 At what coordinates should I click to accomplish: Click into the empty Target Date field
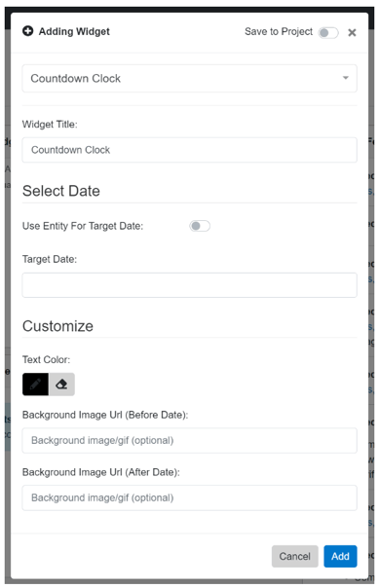(x=189, y=285)
